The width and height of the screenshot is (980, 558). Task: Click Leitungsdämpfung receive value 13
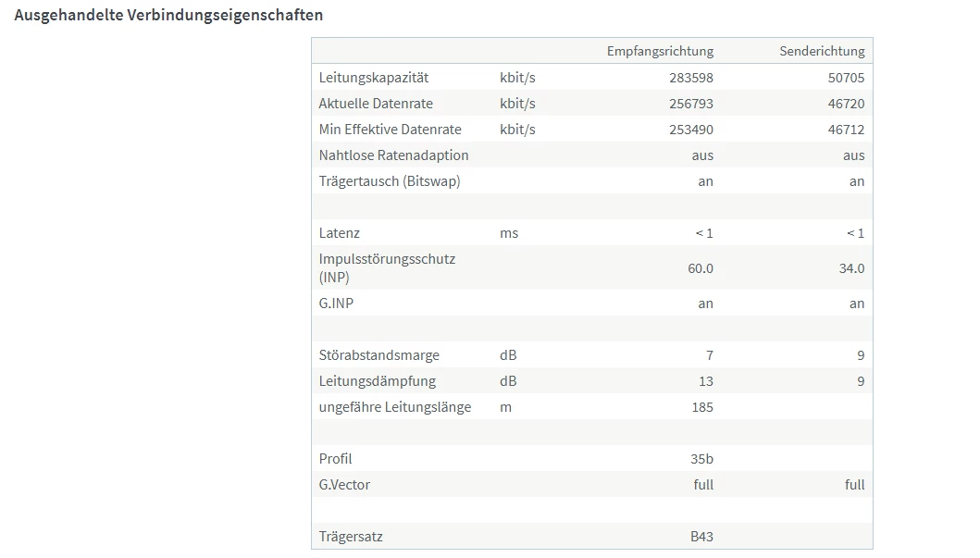tap(706, 381)
